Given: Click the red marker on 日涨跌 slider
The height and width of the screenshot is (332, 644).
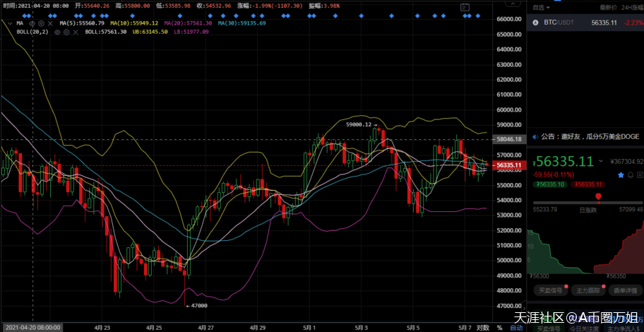Looking at the screenshot, I should tap(599, 197).
